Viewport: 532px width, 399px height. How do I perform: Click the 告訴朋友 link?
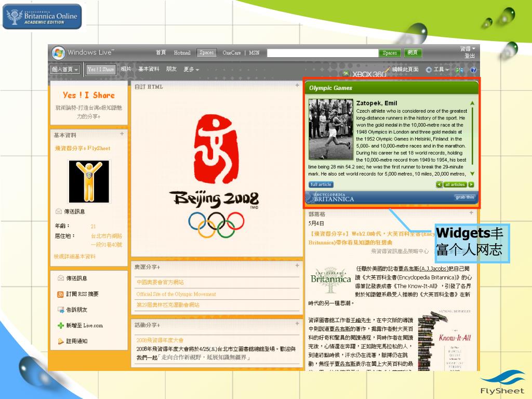click(x=77, y=310)
